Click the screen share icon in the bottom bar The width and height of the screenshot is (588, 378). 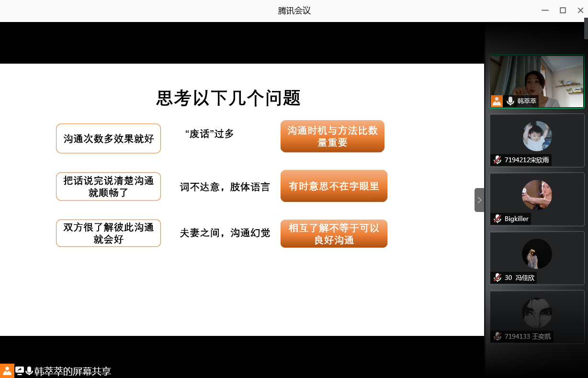coord(20,371)
